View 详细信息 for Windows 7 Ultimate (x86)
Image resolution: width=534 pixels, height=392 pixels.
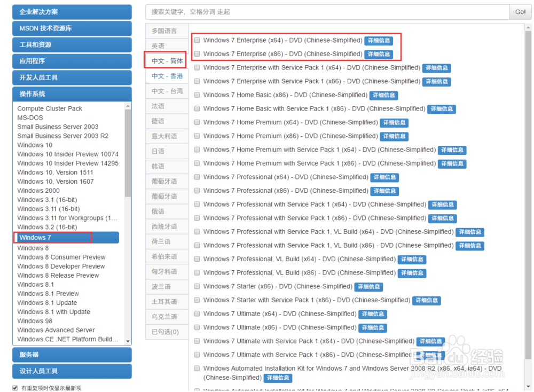(x=373, y=327)
